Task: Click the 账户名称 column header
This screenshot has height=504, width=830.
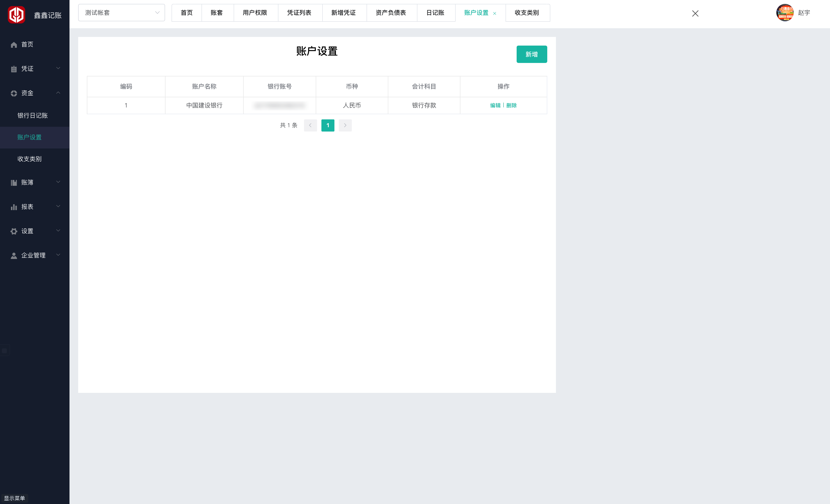Action: click(x=204, y=87)
